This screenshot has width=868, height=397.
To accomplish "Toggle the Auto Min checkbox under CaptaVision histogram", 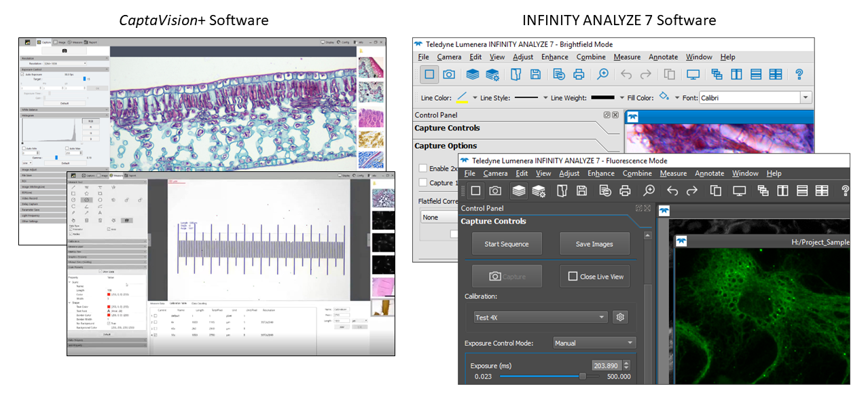I will point(24,148).
